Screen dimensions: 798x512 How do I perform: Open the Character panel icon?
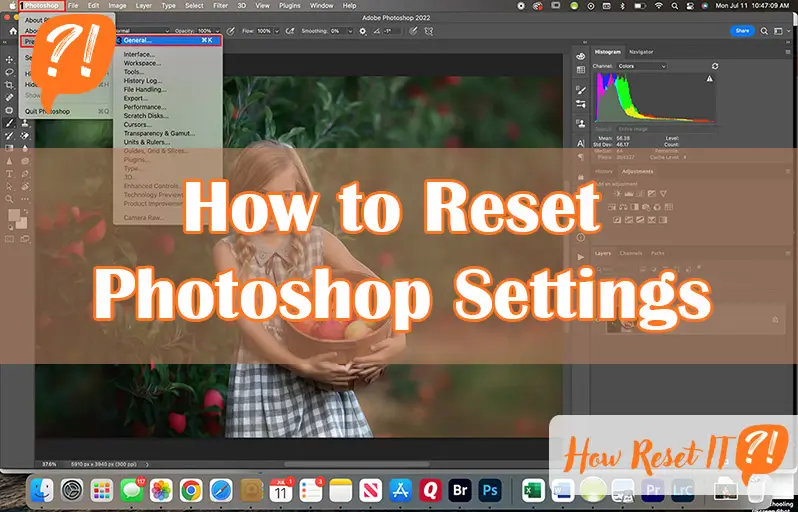(x=581, y=144)
